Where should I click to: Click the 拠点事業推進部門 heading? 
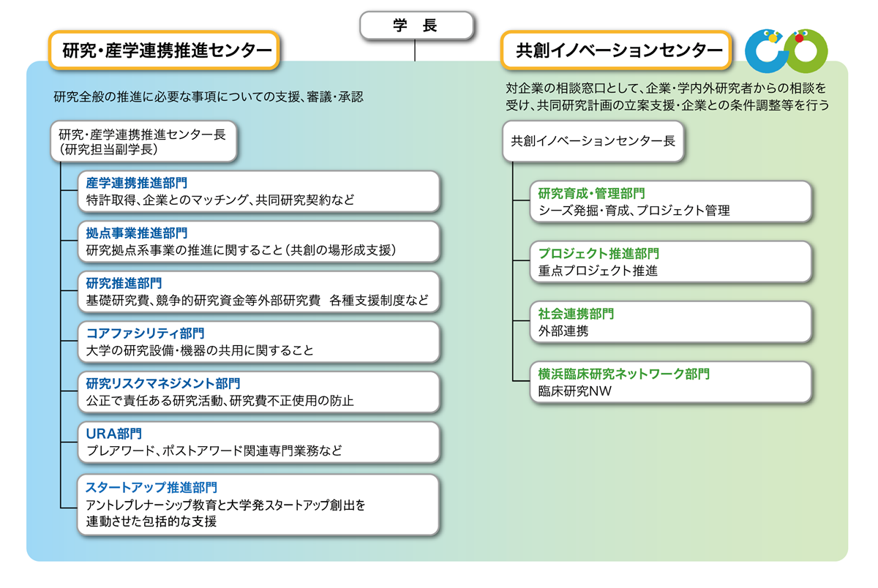137,233
